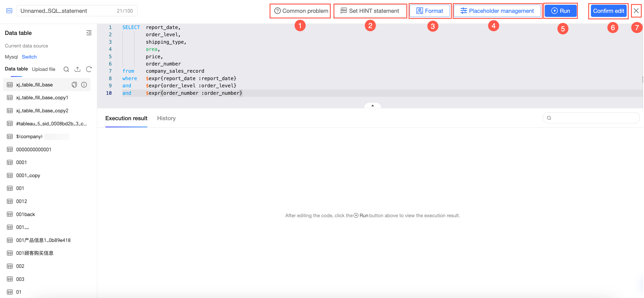Show info for xj_table_fill_base table

[x=84, y=85]
